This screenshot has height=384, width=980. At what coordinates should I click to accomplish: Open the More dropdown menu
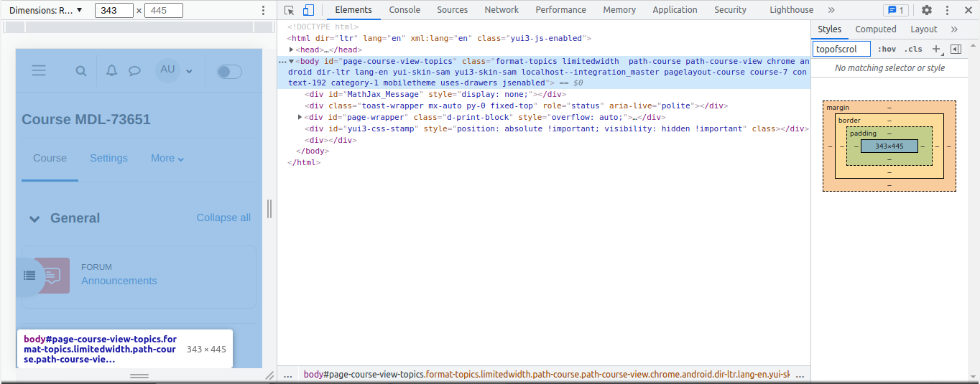click(167, 158)
